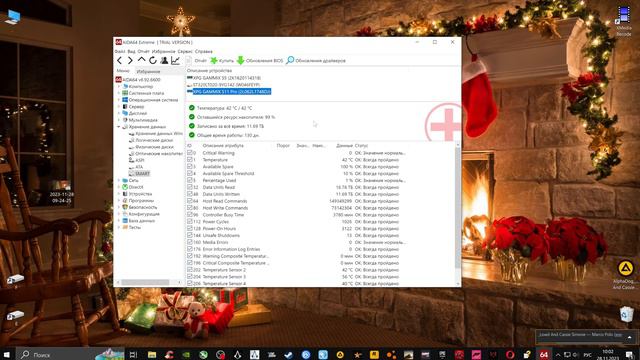Expand the Компьютер tree branch arrow

(119, 87)
